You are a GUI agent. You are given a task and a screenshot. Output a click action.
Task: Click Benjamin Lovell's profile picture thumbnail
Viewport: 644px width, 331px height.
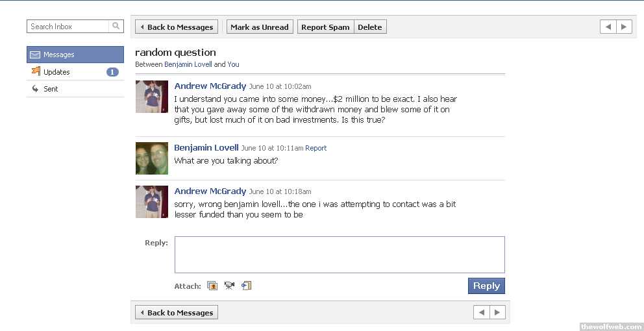pos(152,158)
